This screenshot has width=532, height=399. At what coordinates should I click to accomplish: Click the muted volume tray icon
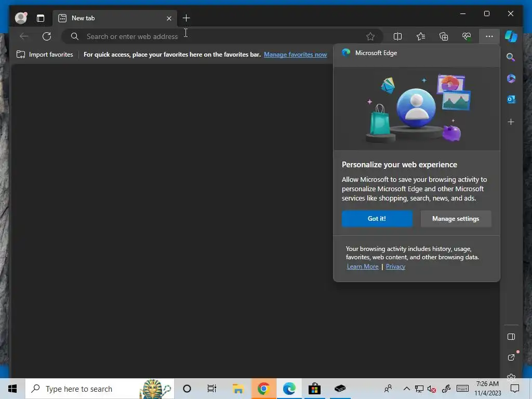(x=432, y=389)
